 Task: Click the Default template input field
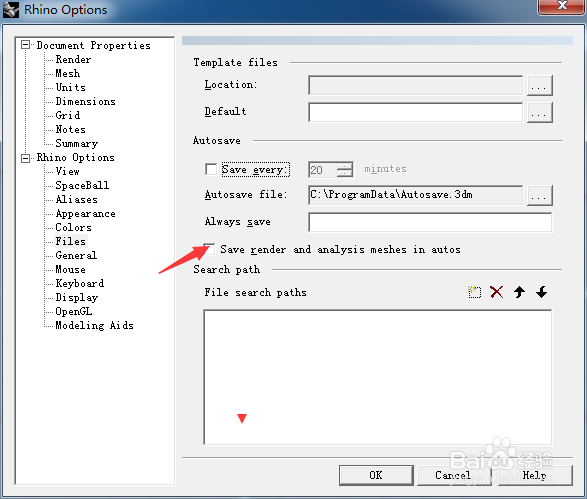pos(416,112)
